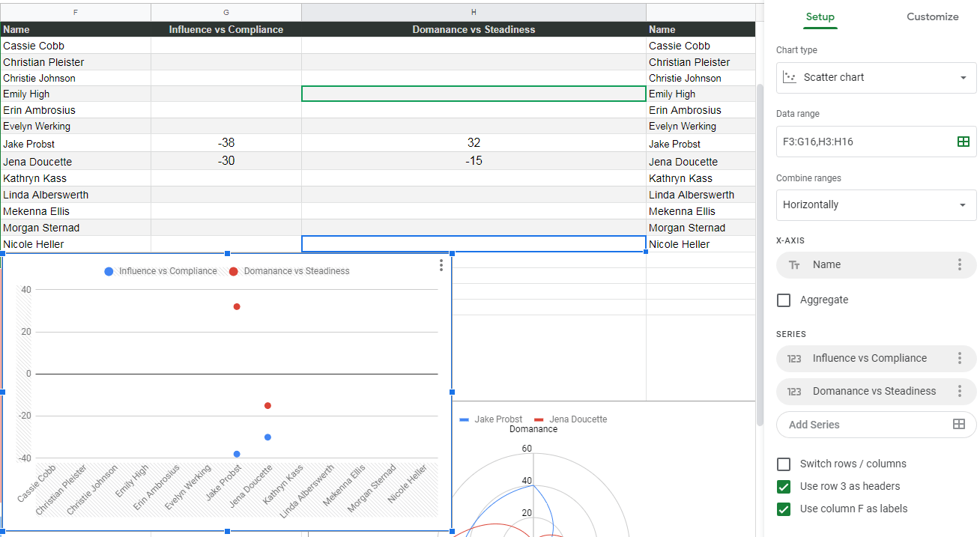
Task: Click the spreadsheet vertical scrollbar
Action: pyautogui.click(x=760, y=255)
